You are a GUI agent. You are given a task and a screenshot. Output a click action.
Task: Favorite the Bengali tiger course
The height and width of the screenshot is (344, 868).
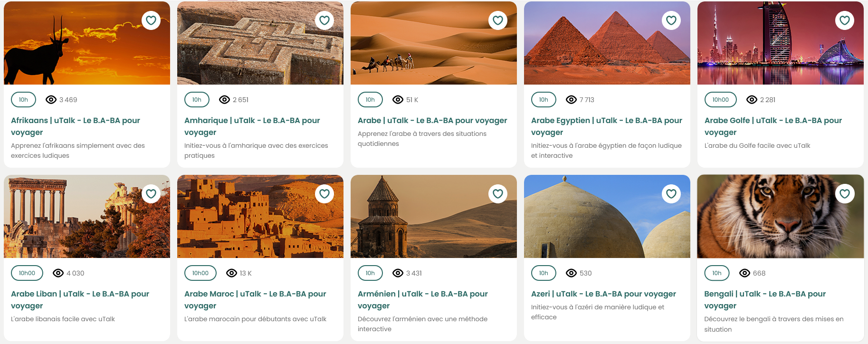coord(845,194)
